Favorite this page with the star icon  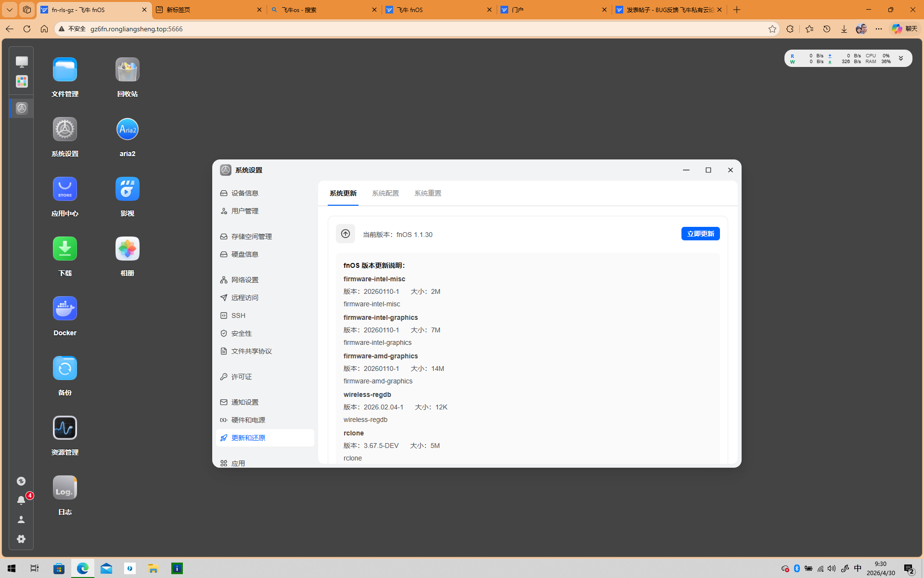tap(772, 29)
